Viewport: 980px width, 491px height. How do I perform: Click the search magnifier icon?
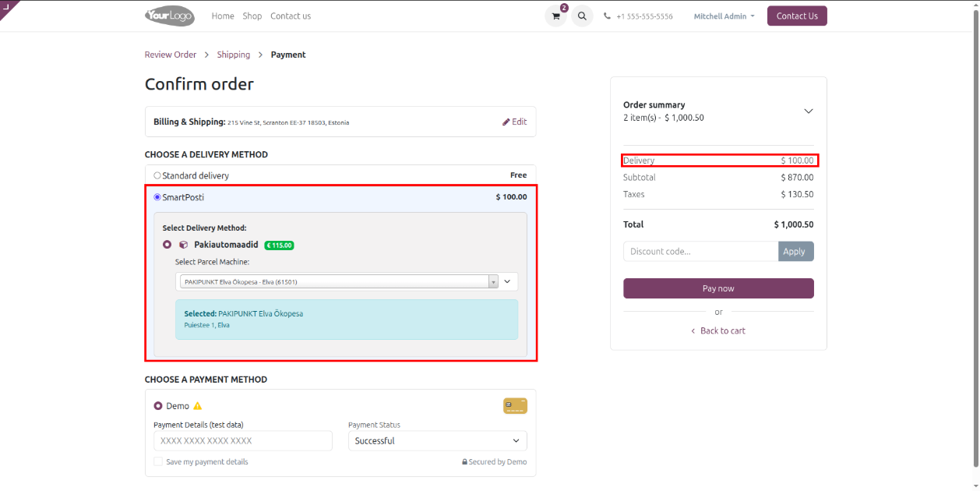click(582, 16)
